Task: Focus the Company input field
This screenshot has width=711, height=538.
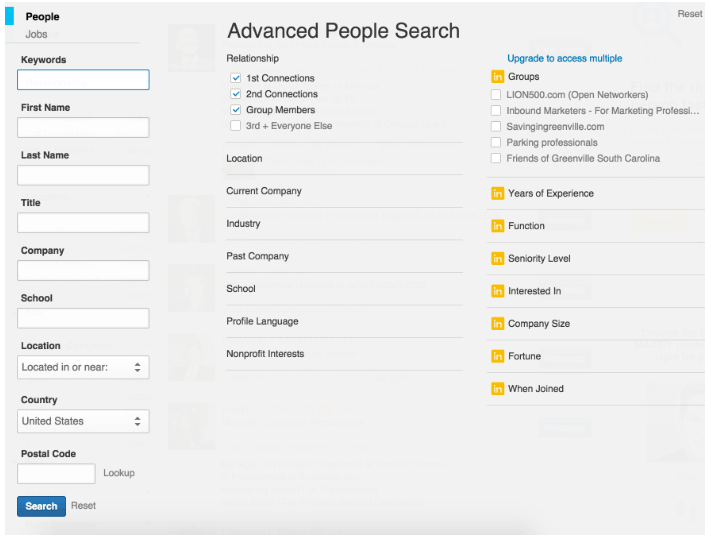Action: click(83, 270)
